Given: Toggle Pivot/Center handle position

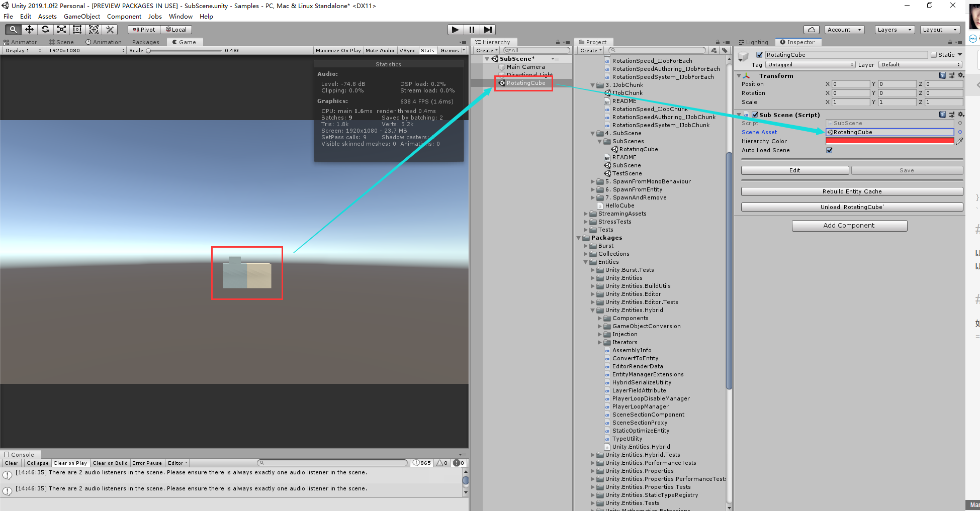Looking at the screenshot, I should click(x=144, y=30).
